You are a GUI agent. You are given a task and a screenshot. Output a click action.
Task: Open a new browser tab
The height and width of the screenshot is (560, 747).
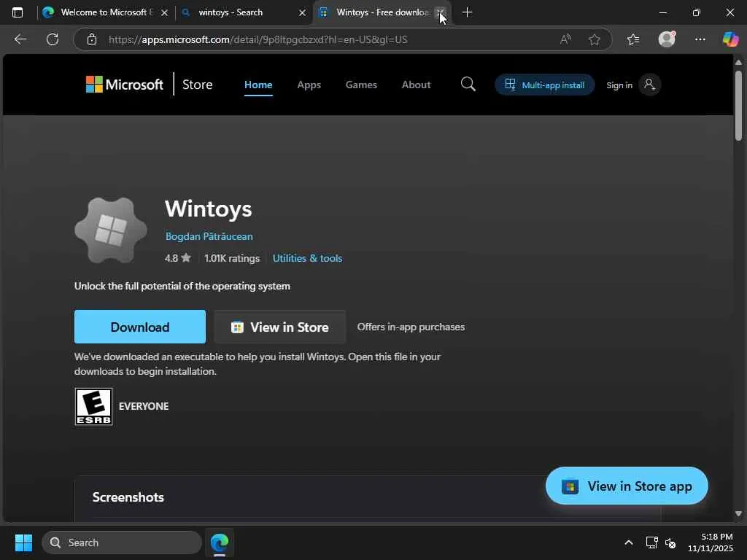[468, 12]
